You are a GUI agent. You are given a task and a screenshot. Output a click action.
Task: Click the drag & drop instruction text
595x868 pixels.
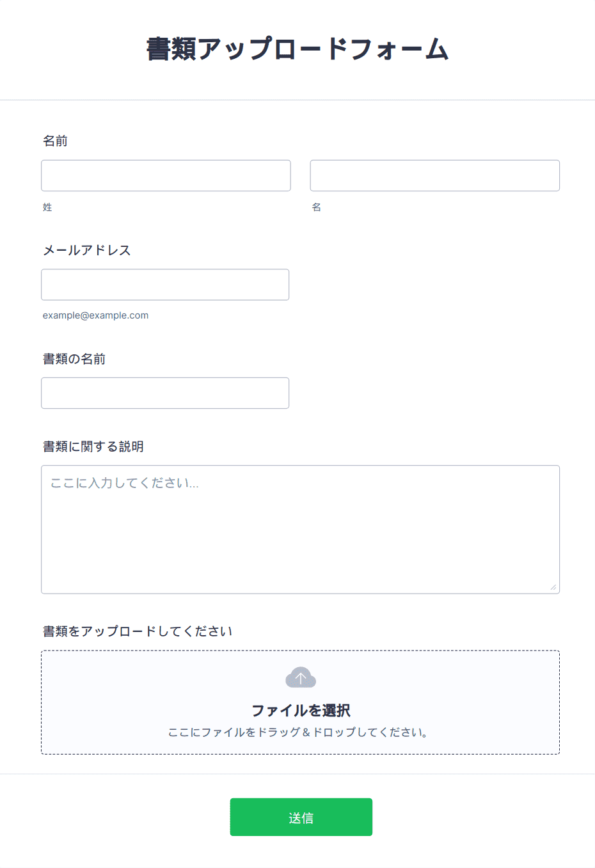(x=298, y=732)
